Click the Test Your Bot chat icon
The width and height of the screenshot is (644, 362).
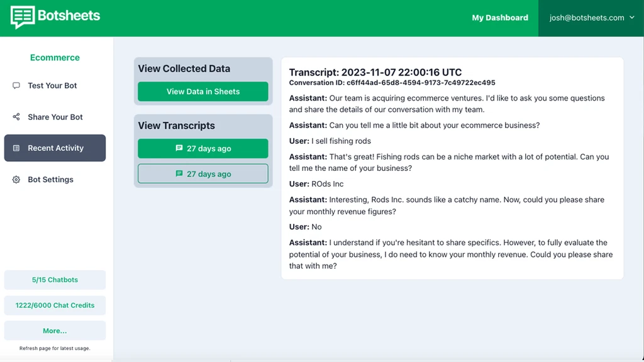16,85
